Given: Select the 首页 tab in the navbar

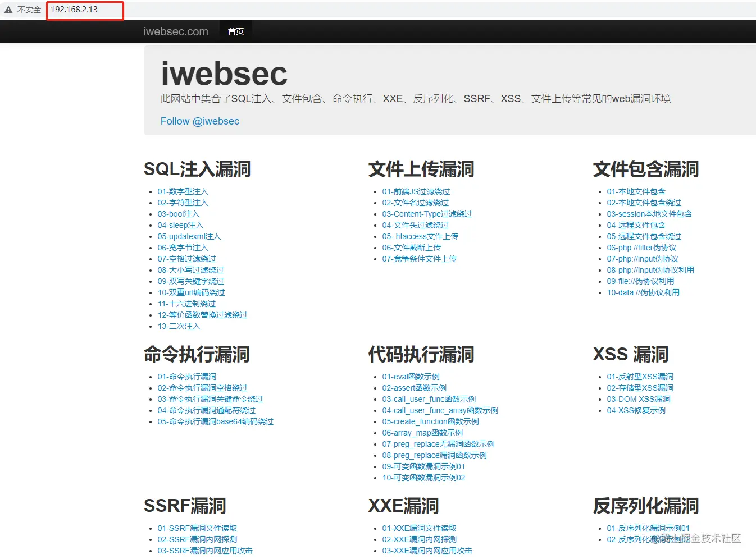Looking at the screenshot, I should (x=236, y=32).
